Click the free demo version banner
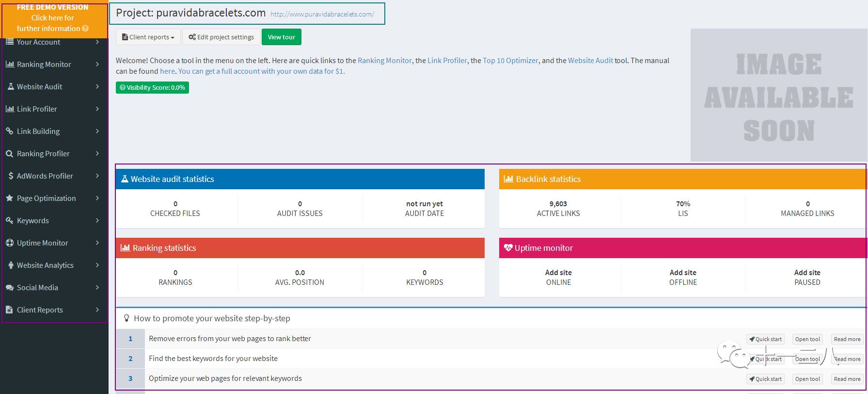The height and width of the screenshot is (394, 868). click(x=54, y=19)
